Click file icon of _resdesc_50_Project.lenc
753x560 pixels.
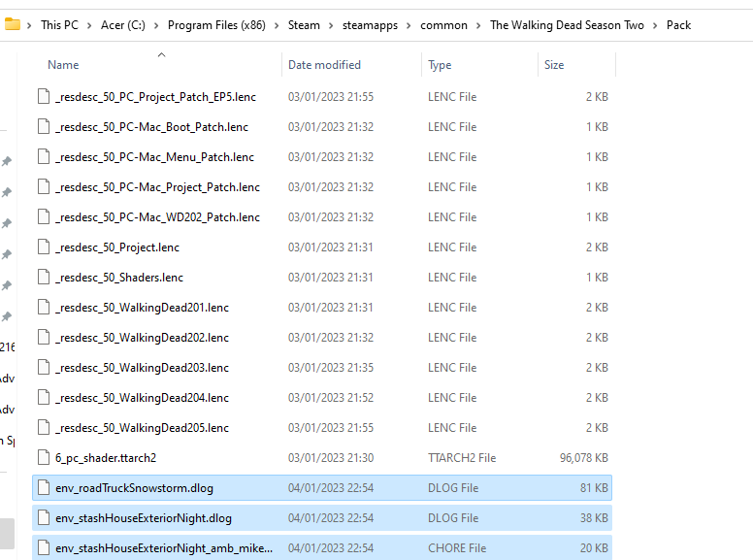coord(44,247)
